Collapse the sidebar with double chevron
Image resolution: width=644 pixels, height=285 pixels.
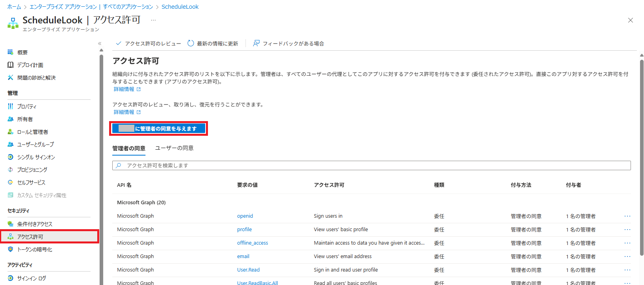tap(100, 44)
